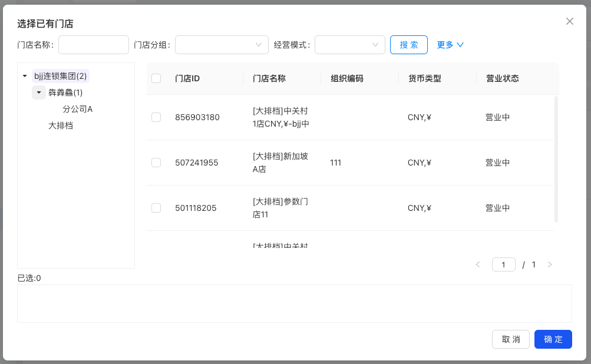This screenshot has height=364, width=591.
Task: Click the 货币类型 column header
Action: point(424,78)
